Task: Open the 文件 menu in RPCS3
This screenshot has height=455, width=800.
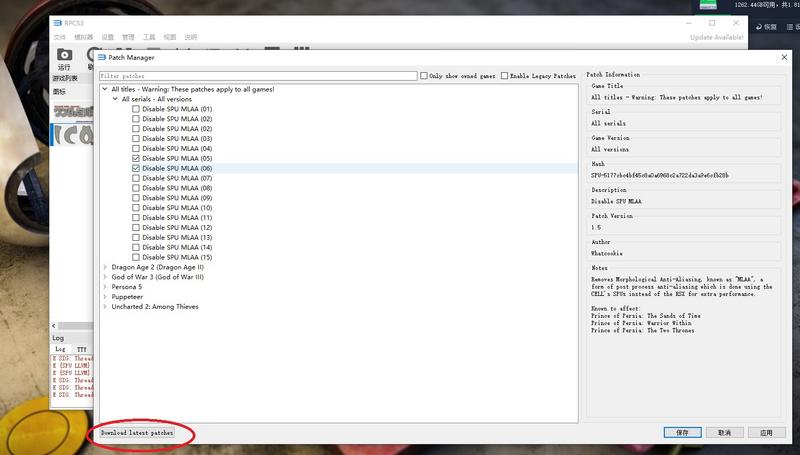Action: point(60,37)
